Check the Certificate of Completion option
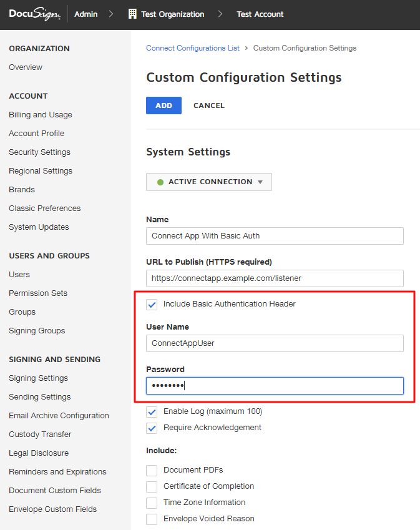This screenshot has width=420, height=530. click(152, 486)
